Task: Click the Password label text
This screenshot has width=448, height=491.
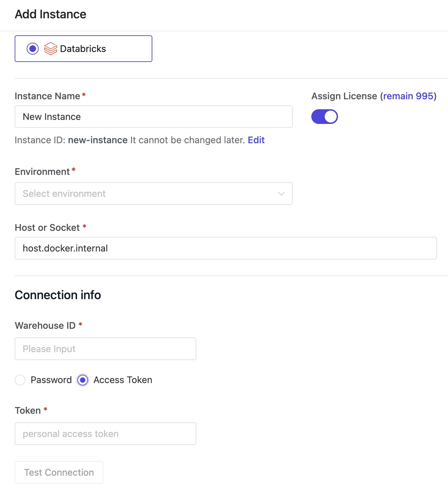Action: [x=51, y=380]
